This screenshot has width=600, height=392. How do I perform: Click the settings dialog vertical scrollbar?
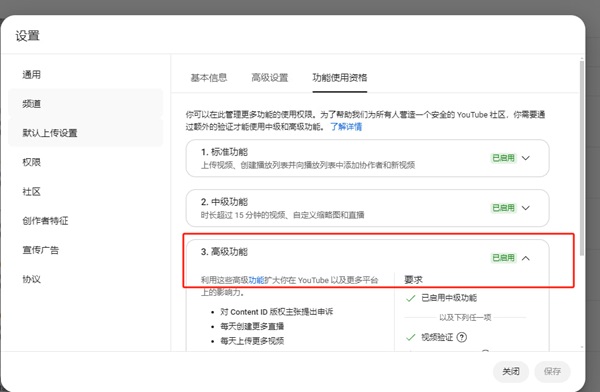coord(582,157)
